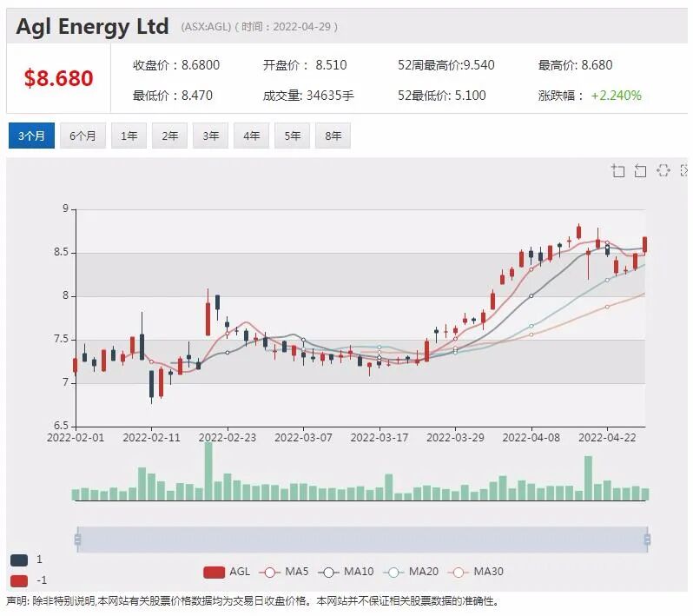
Task: Open the 5年 range view
Action: (292, 136)
